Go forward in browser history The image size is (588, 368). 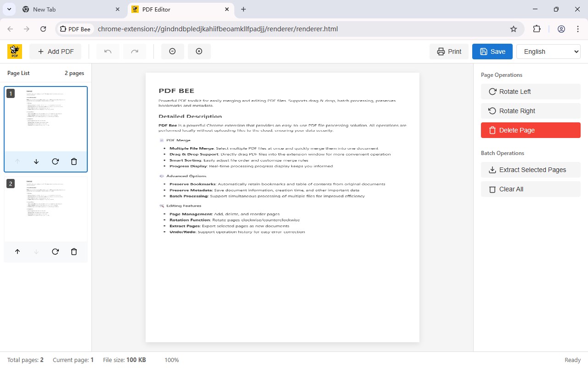pos(27,29)
